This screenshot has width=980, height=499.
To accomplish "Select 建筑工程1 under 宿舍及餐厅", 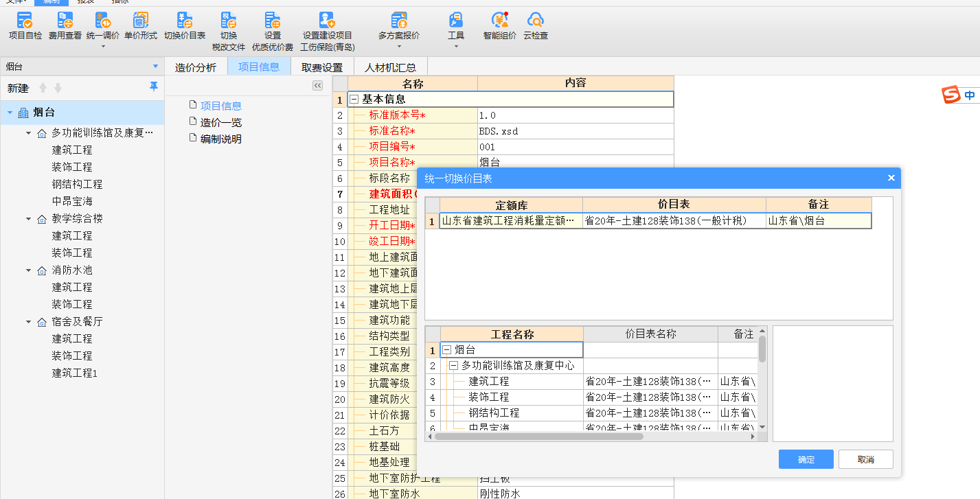I will (x=75, y=373).
